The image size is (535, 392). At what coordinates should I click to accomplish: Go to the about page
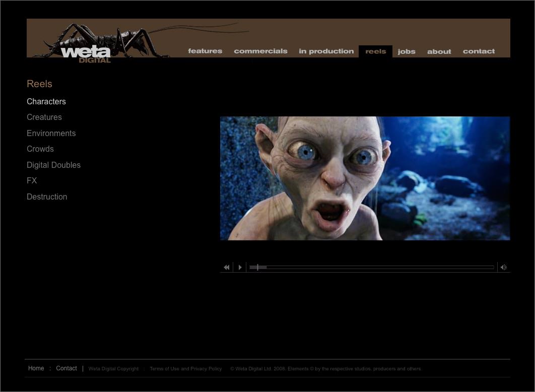point(439,51)
